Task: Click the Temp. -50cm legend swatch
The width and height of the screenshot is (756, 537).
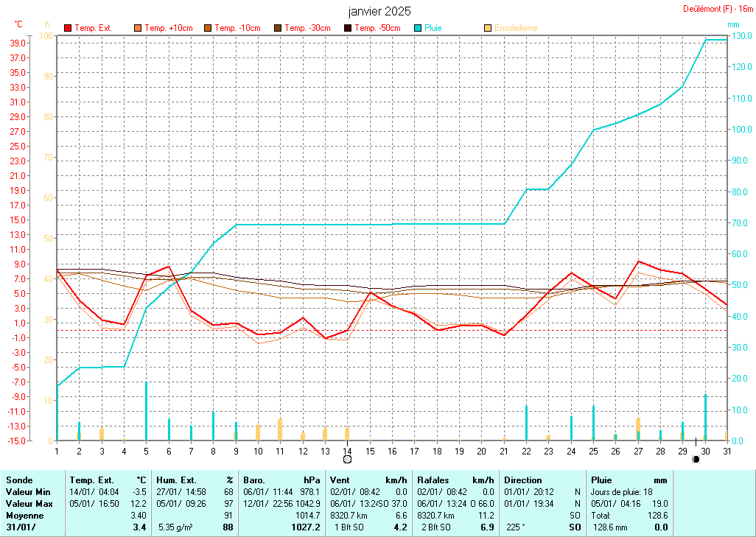Action: coord(348,28)
